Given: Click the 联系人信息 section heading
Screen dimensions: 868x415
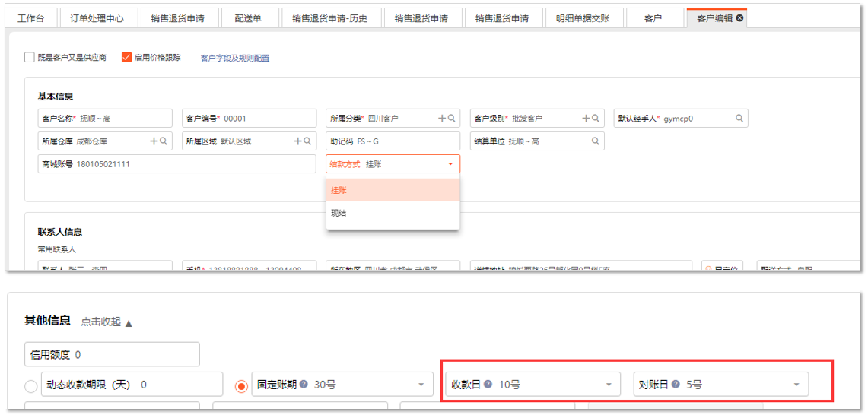Looking at the screenshot, I should [x=60, y=231].
